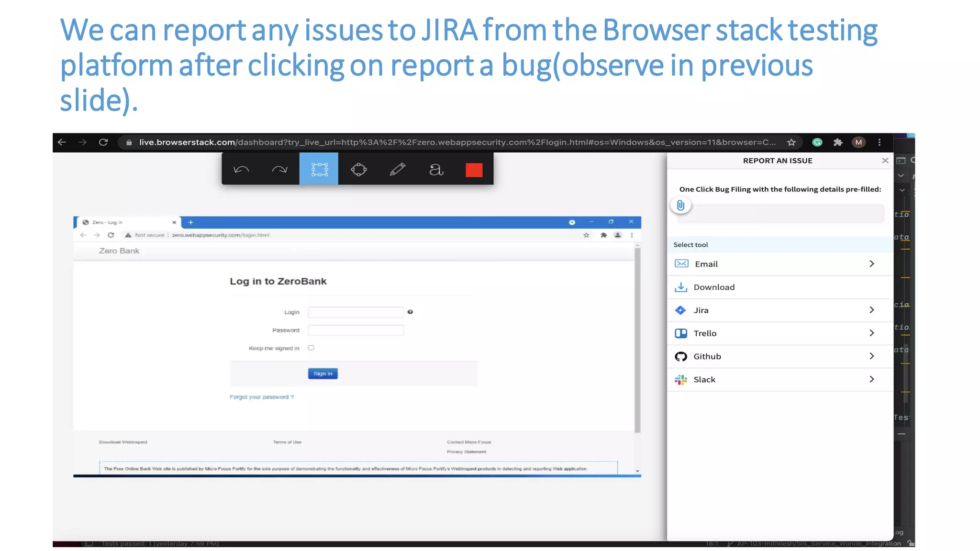This screenshot has height=551, width=980.
Task: Click the Slack logo icon
Action: click(681, 380)
